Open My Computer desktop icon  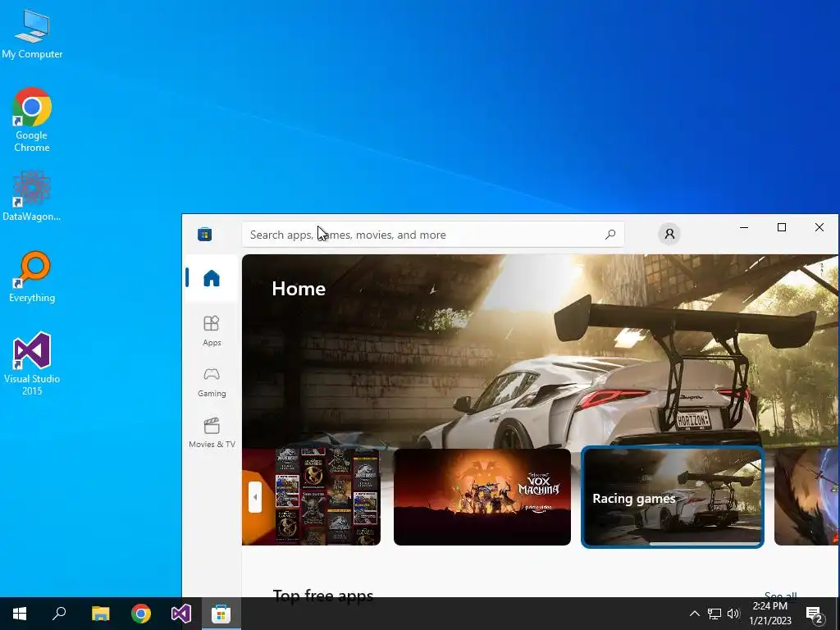32,34
